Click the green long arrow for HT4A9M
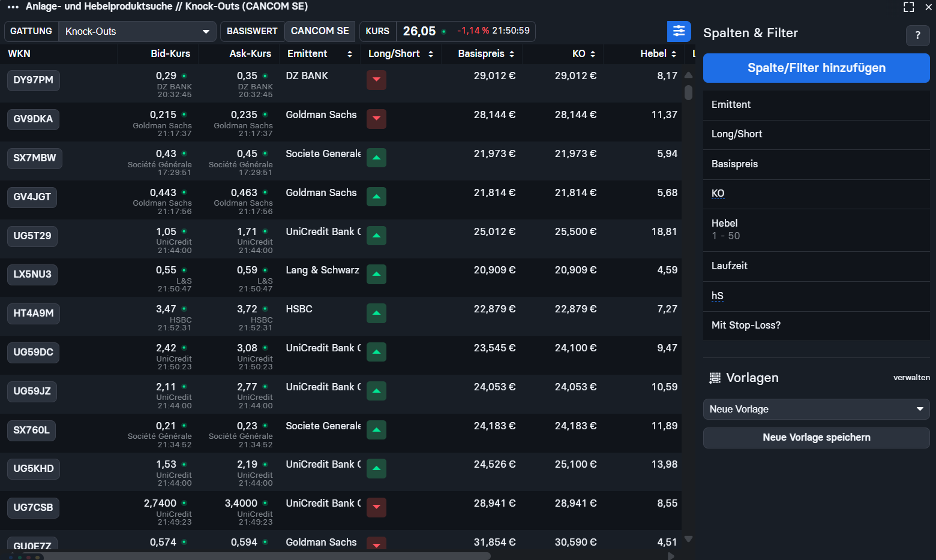This screenshot has height=560, width=936. coord(376,313)
